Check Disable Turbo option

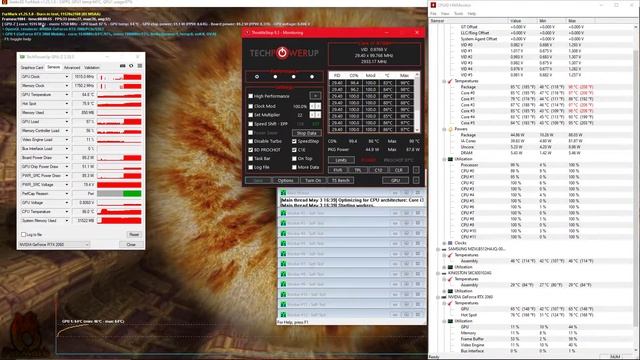pos(251,141)
